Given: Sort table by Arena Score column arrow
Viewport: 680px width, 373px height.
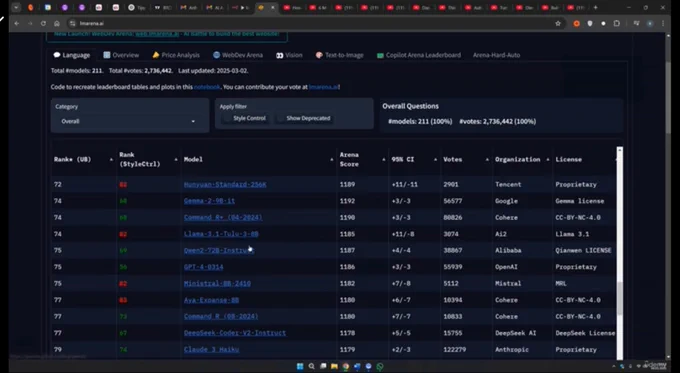Looking at the screenshot, I should pyautogui.click(x=384, y=160).
